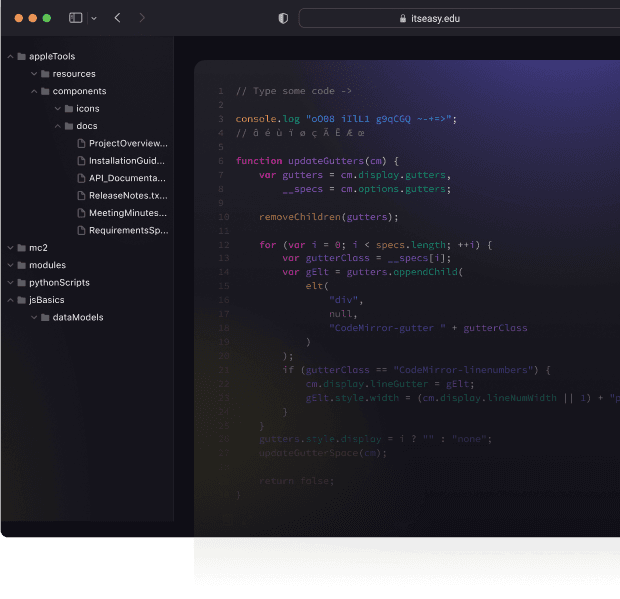Image resolution: width=620 pixels, height=599 pixels.
Task: Select the resources folder icon
Action: (45, 74)
